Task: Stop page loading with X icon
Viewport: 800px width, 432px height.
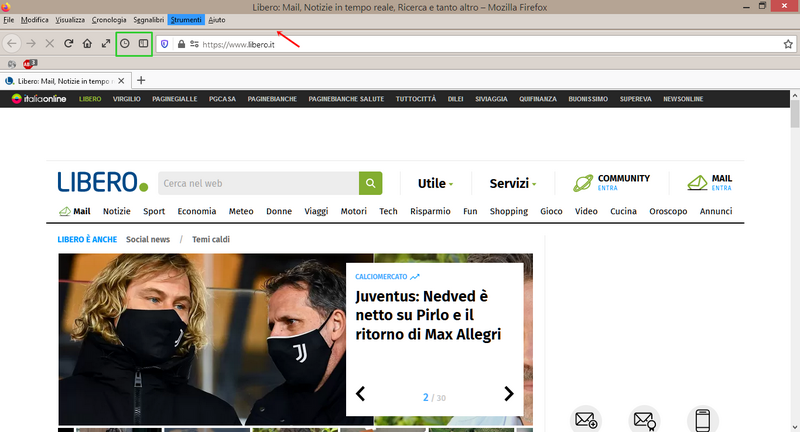Action: click(x=49, y=44)
